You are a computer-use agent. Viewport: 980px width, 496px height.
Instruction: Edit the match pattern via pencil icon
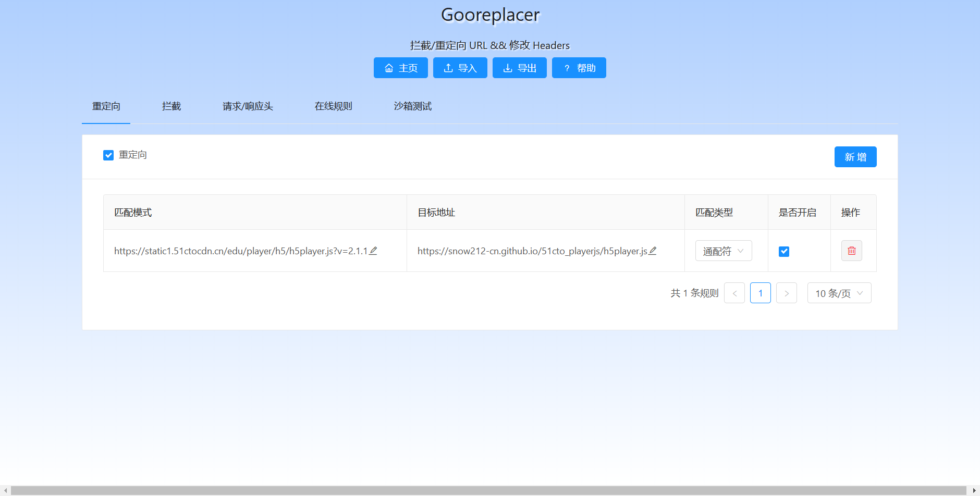pyautogui.click(x=373, y=251)
